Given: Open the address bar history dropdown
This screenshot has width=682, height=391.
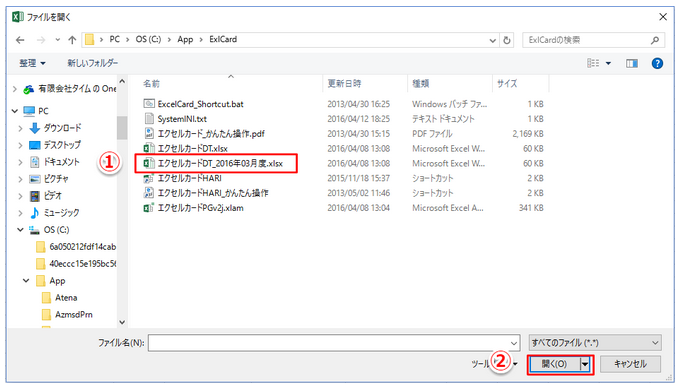Looking at the screenshot, I should pos(492,40).
